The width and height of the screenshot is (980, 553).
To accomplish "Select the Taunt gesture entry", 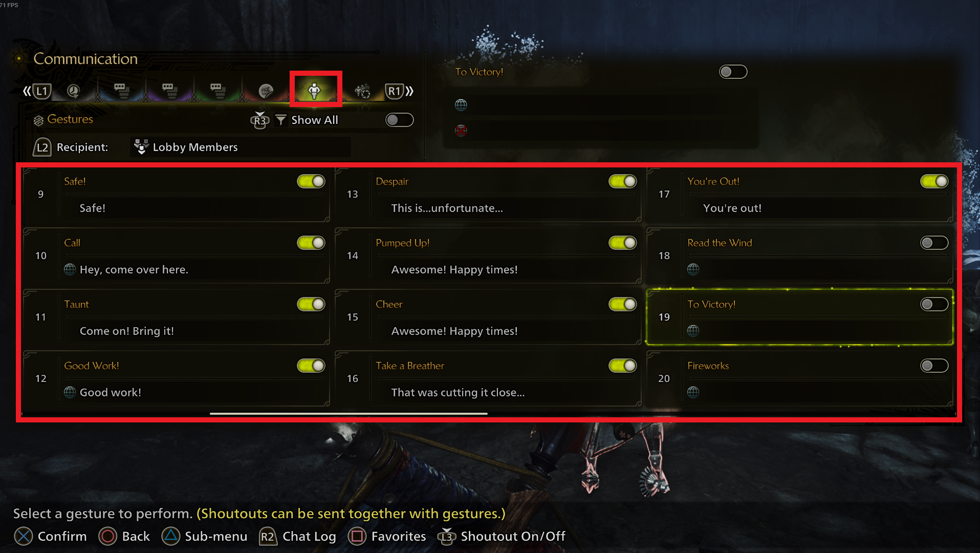I will tap(176, 317).
